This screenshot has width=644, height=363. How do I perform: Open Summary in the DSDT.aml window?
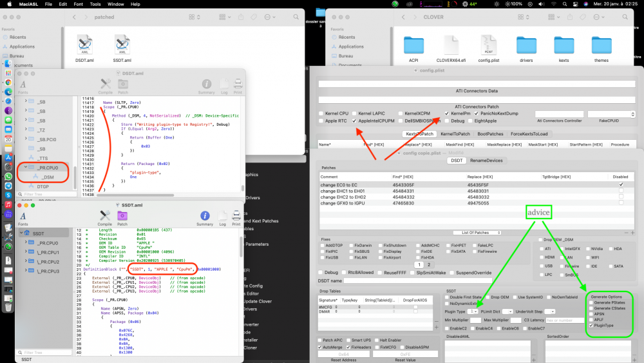207,86
